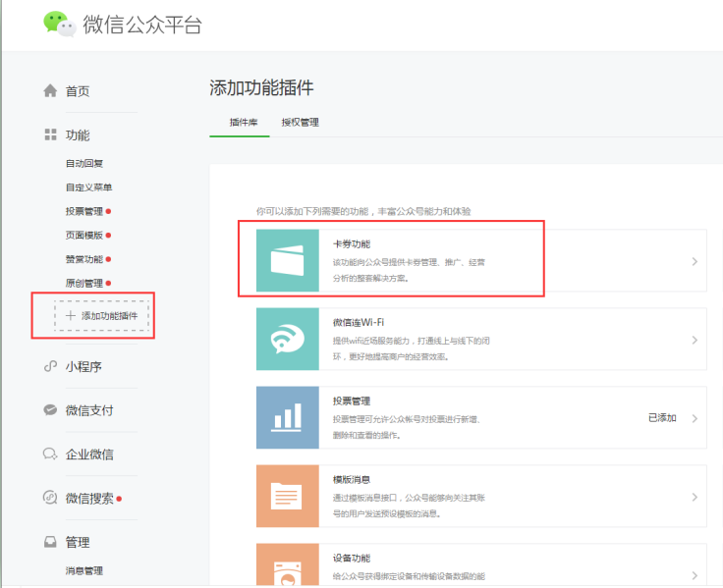Open 自动回复 under 功能
Image resolution: width=723 pixels, height=588 pixels.
point(84,163)
